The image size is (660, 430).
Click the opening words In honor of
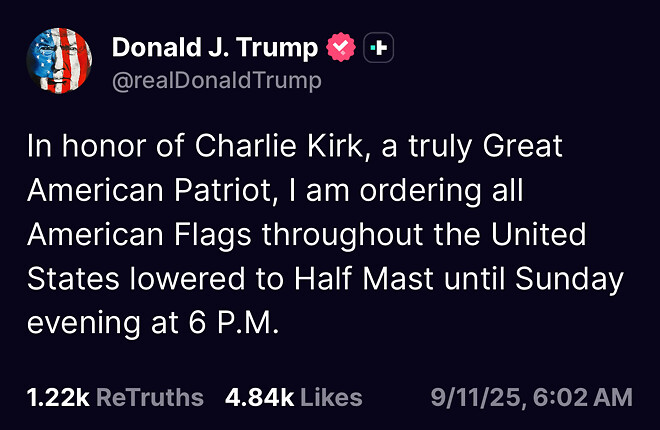[106, 146]
